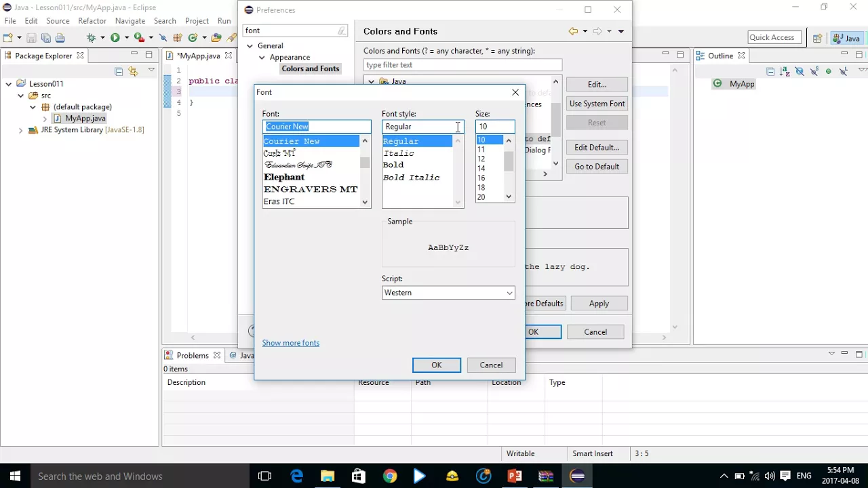
Task: Click the size list scrollbar thumb
Action: click(509, 161)
